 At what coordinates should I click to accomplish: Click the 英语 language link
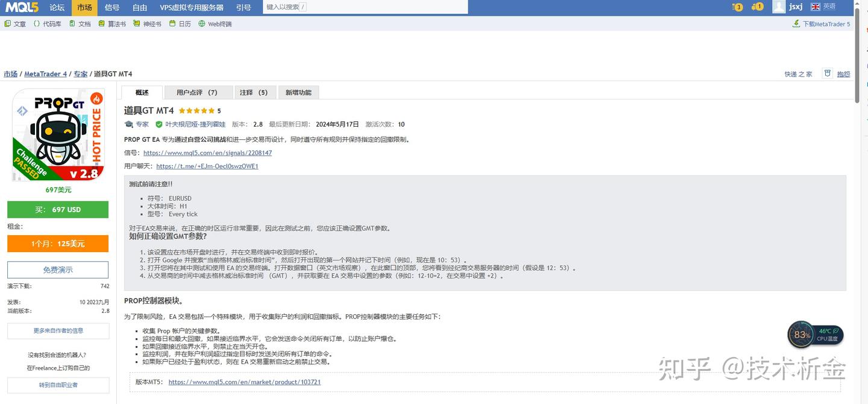(829, 7)
